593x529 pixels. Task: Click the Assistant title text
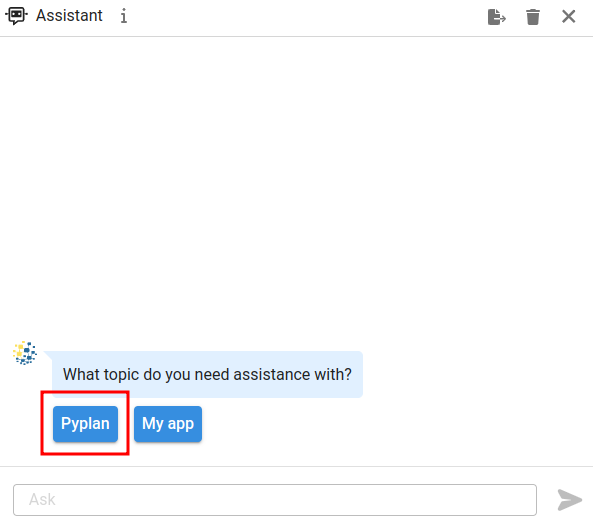click(x=69, y=16)
